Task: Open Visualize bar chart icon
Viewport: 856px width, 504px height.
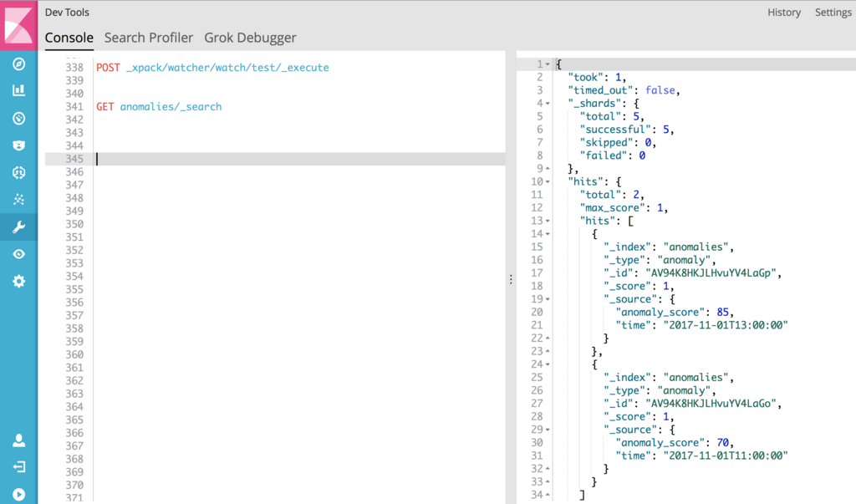Action: (18, 90)
